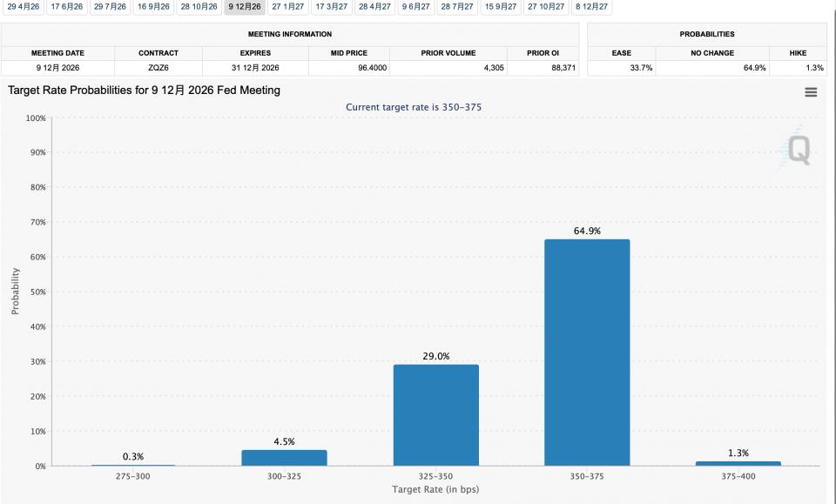This screenshot has width=836, height=504.
Task: Switch to the 17 6月26 meeting tab
Action: click(67, 7)
